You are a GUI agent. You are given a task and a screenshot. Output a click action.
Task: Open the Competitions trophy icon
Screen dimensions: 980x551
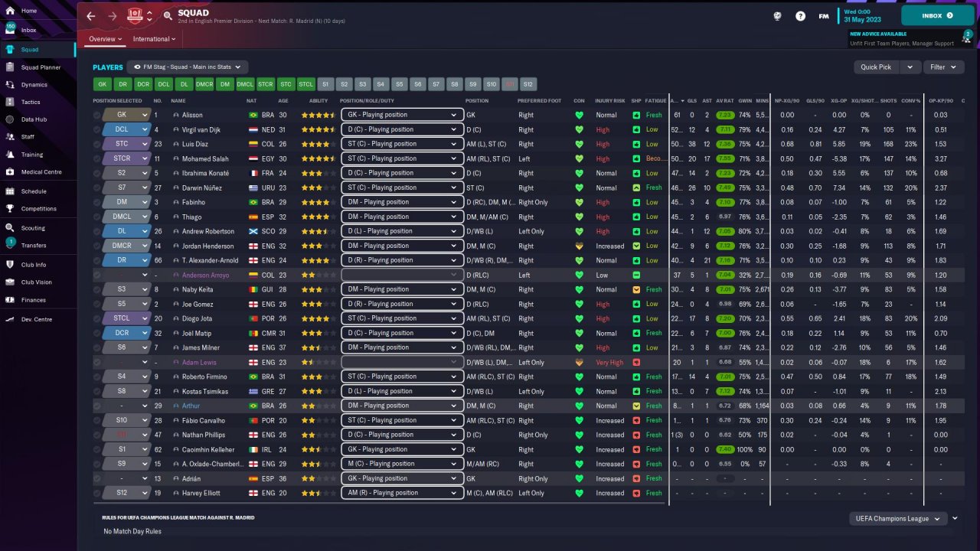tap(10, 208)
